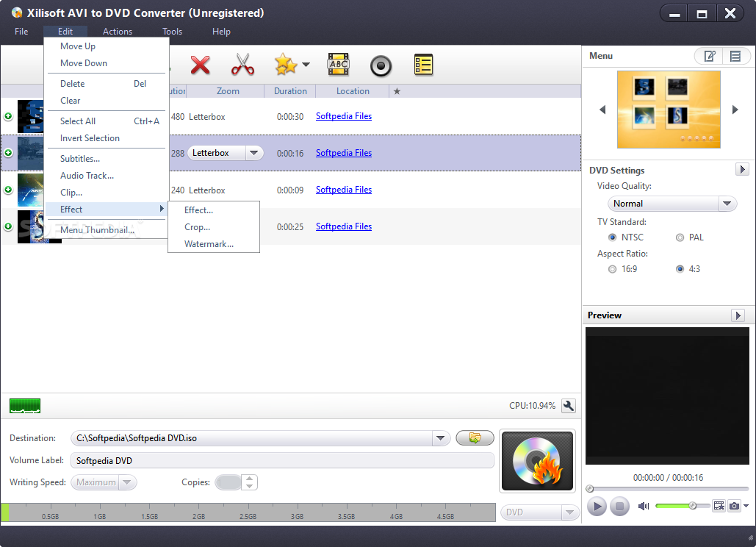This screenshot has width=756, height=547.
Task: Take a snapshot with the camera icon
Action: [x=734, y=506]
